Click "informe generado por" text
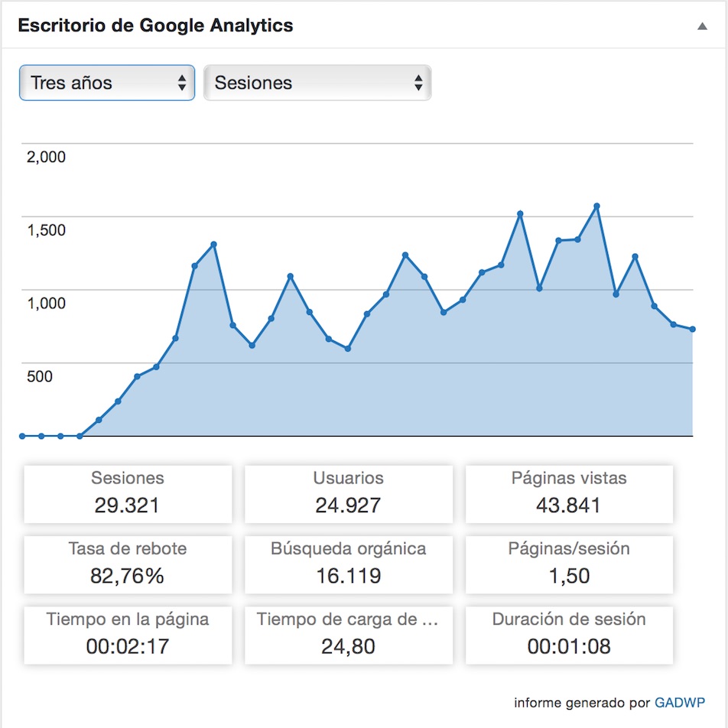 tap(582, 703)
